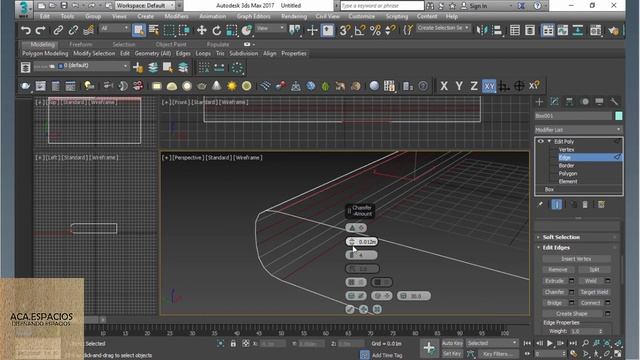
Task: Select the Select and Move tool
Action: tap(201, 30)
